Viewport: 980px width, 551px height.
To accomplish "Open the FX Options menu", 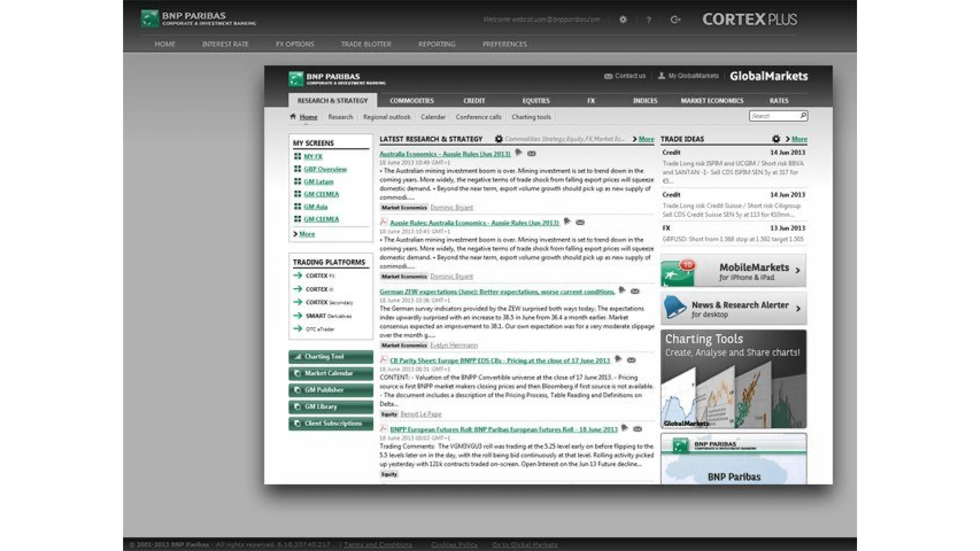I will [x=295, y=44].
